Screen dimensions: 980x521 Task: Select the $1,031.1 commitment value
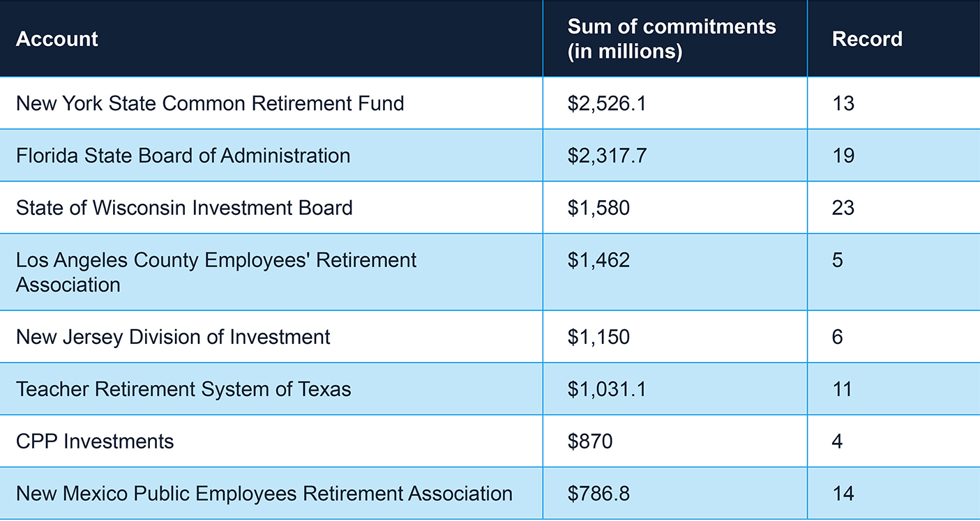[607, 389]
